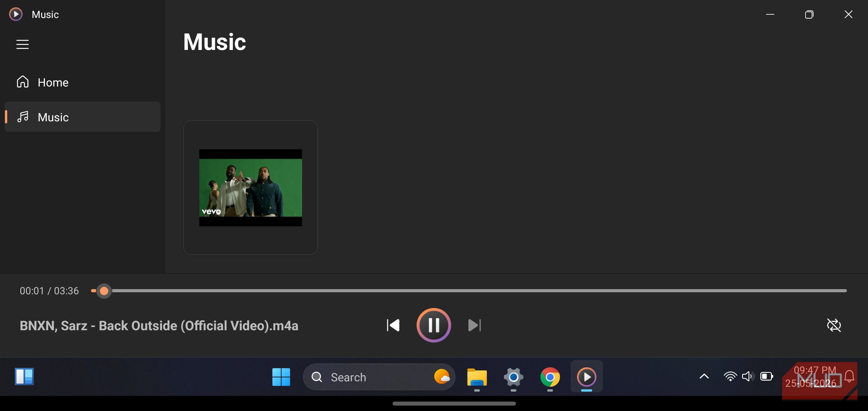Image resolution: width=868 pixels, height=411 pixels.
Task: Open Widgets panel icon in taskbar
Action: tap(24, 376)
